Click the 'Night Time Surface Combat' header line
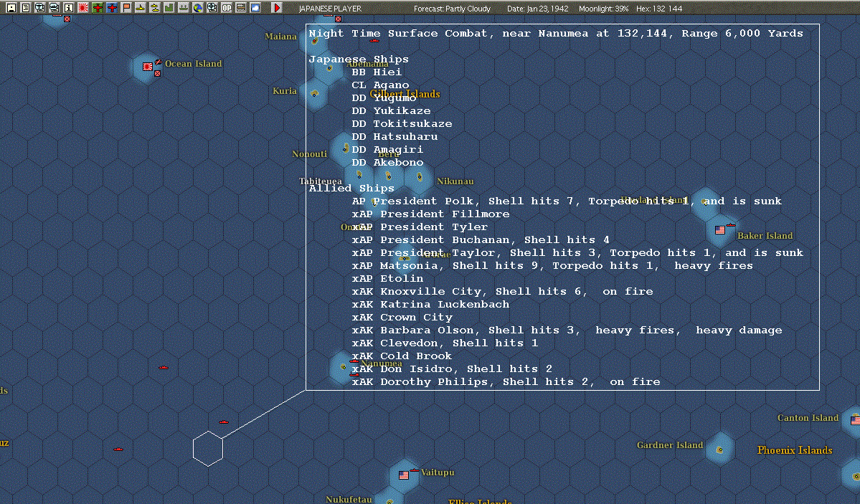860x504 pixels. (556, 34)
